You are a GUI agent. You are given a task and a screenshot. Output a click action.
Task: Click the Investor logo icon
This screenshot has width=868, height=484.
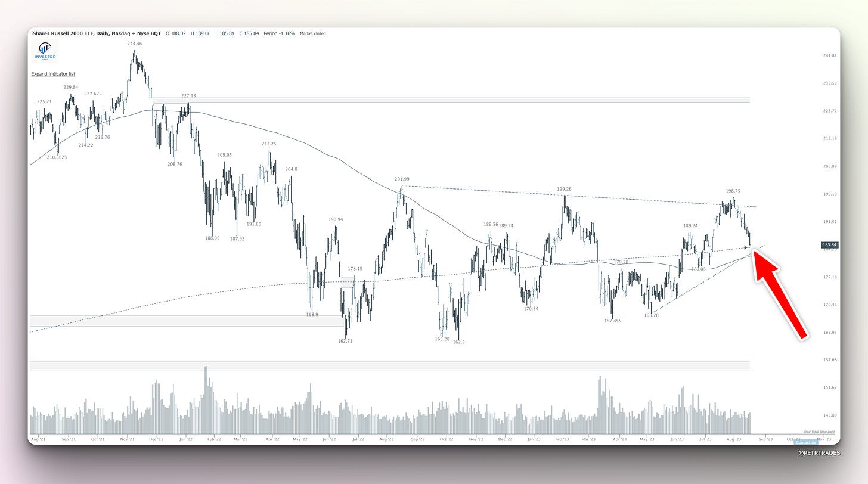pyautogui.click(x=45, y=52)
